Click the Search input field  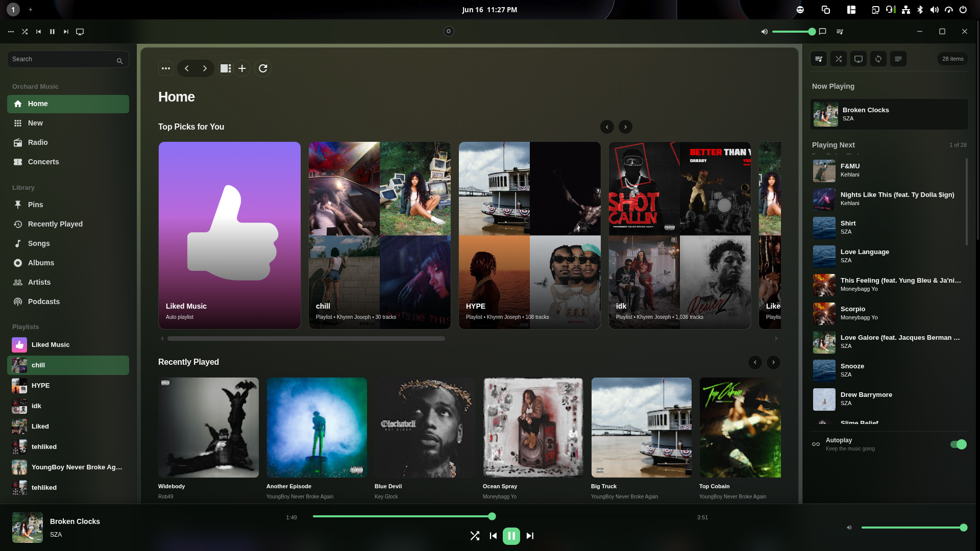pyautogui.click(x=68, y=59)
